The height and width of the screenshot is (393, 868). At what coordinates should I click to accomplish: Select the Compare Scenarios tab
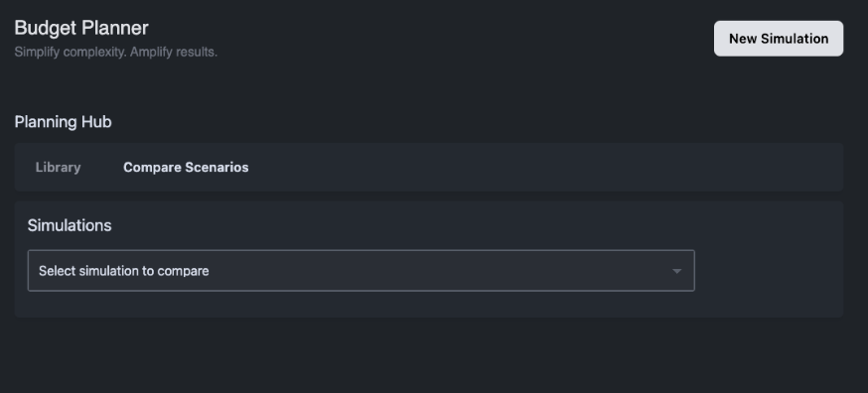pos(186,167)
